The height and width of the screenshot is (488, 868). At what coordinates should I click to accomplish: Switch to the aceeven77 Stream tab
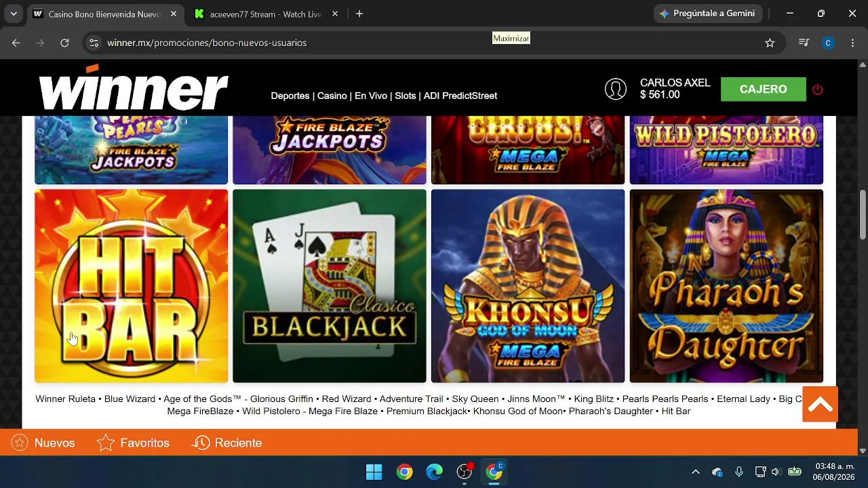[x=266, y=14]
